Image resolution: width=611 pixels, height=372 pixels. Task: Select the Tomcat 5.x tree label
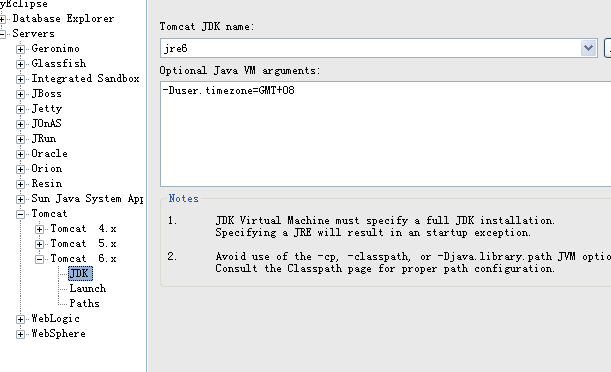(83, 243)
